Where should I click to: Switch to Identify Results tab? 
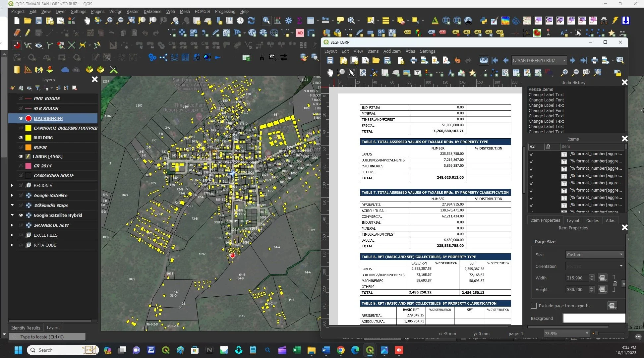click(x=26, y=328)
